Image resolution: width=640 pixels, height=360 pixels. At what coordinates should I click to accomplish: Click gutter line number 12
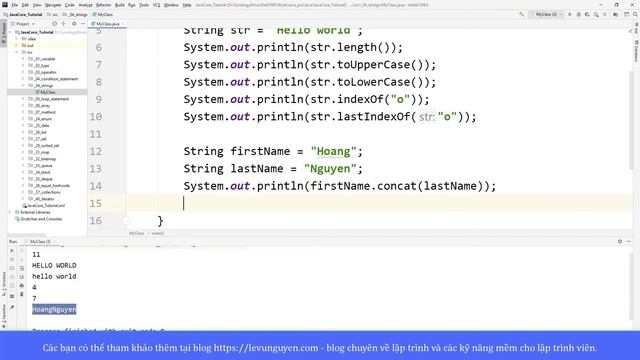coord(96,151)
